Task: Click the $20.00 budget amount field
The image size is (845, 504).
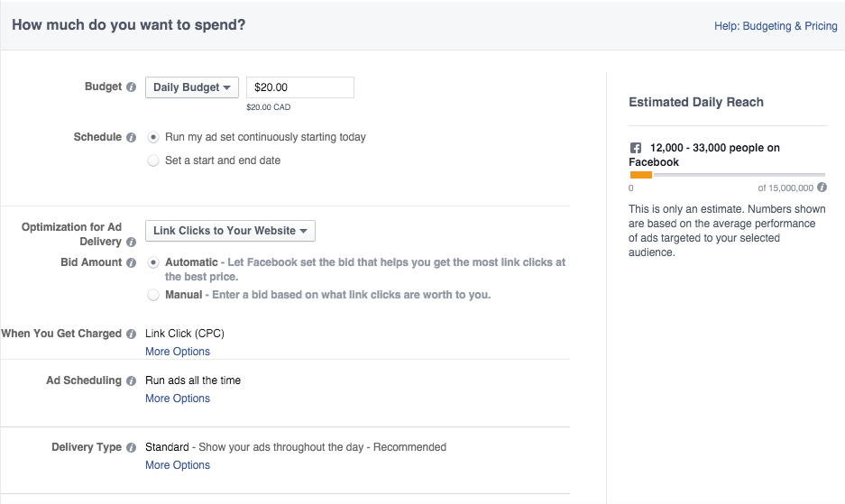Action: pos(299,87)
